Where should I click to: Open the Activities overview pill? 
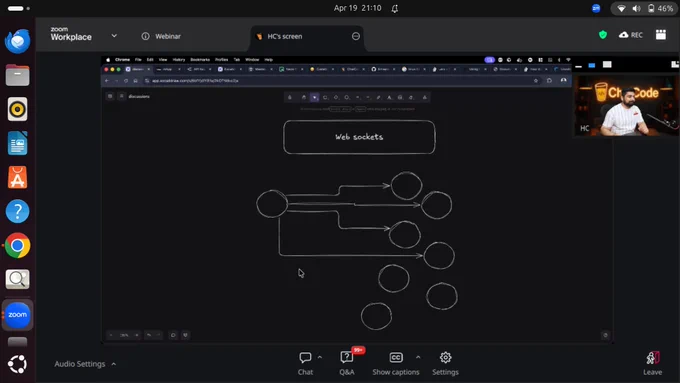click(19, 8)
